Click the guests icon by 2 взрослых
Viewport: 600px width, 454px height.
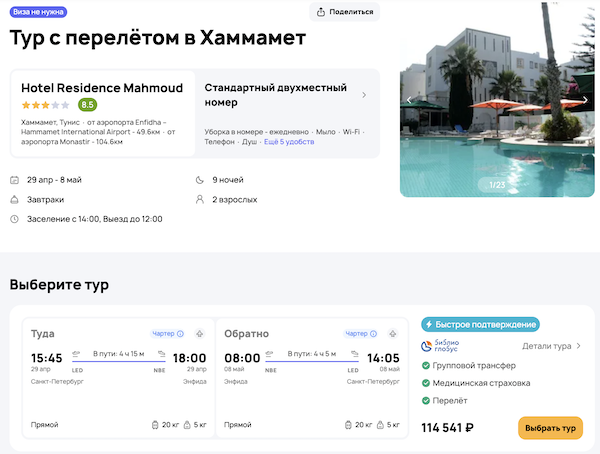(x=199, y=199)
